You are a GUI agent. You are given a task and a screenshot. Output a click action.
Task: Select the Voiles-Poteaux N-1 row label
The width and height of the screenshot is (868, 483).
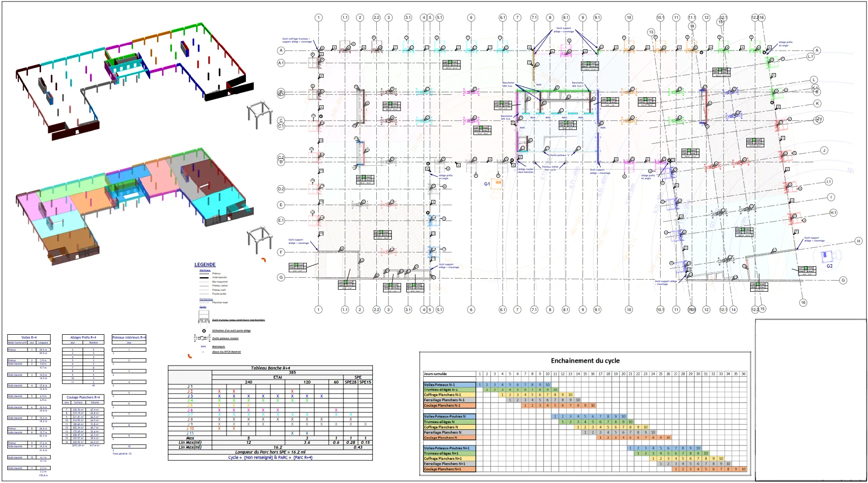[450, 385]
